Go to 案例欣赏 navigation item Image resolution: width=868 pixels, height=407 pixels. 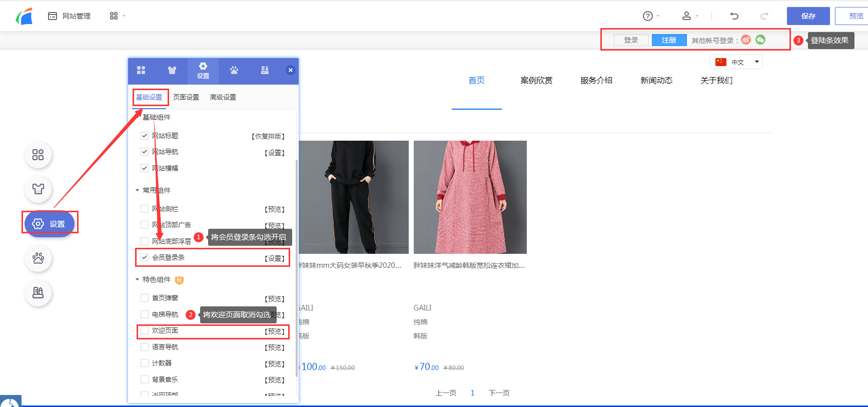click(536, 81)
